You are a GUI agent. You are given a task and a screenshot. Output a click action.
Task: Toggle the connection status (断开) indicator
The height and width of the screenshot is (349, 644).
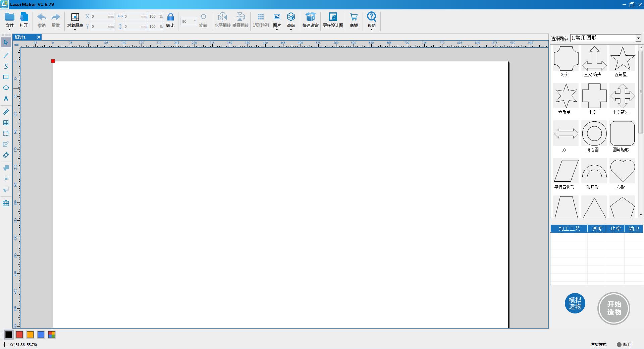pos(619,344)
